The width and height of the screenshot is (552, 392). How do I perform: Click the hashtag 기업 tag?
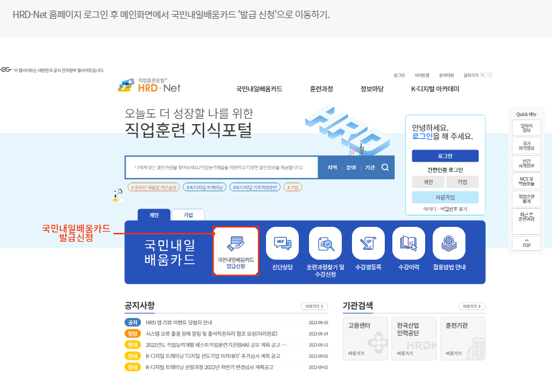tap(293, 187)
